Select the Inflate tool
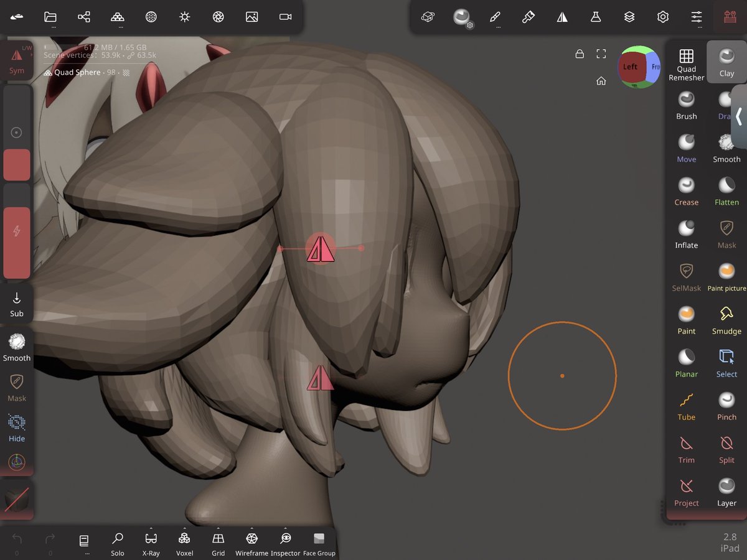The image size is (747, 560). point(687,234)
